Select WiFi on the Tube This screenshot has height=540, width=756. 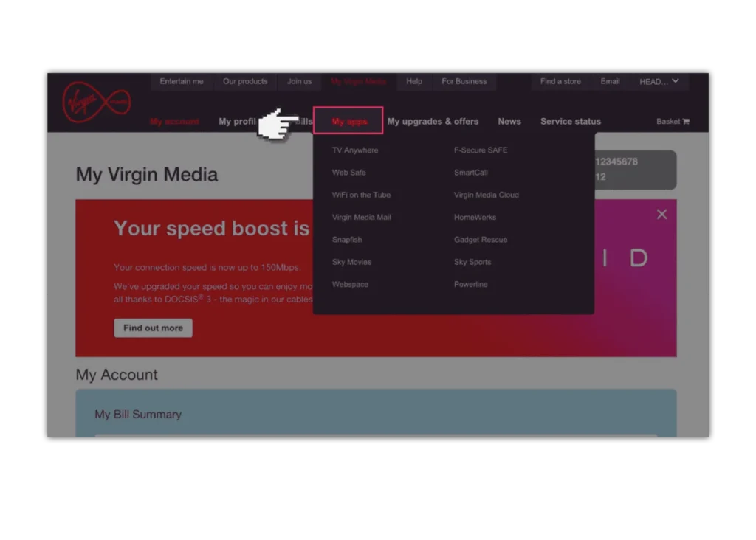pyautogui.click(x=361, y=195)
